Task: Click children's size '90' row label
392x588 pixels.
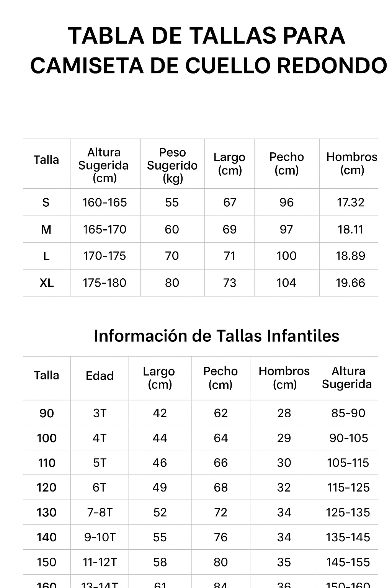Action: click(47, 413)
